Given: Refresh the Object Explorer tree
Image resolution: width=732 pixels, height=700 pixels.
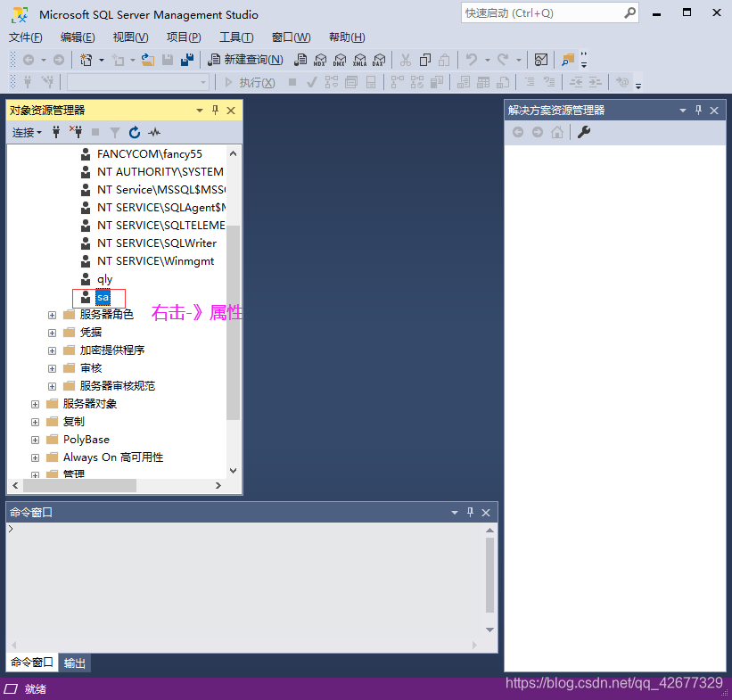Looking at the screenshot, I should pos(135,133).
